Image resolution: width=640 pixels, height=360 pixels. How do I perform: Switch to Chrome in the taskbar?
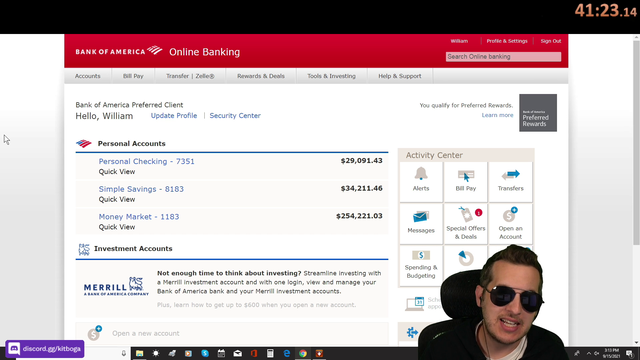click(x=303, y=353)
